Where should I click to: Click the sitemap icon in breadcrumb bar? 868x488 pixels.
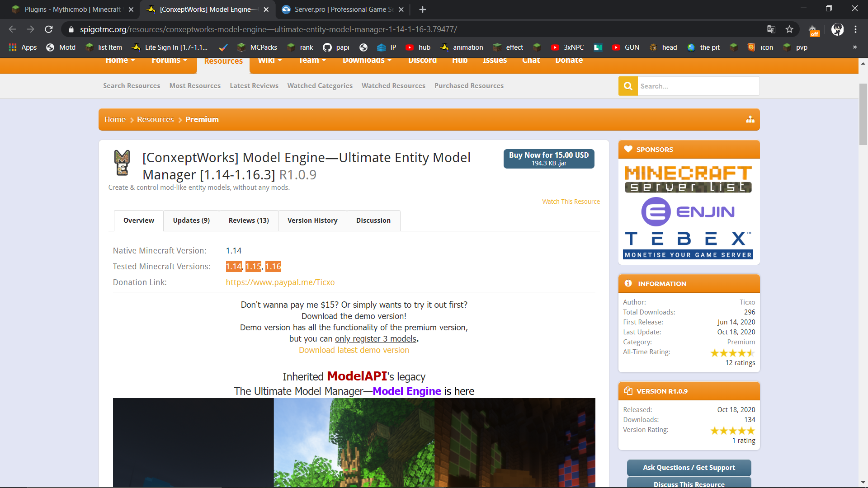750,119
